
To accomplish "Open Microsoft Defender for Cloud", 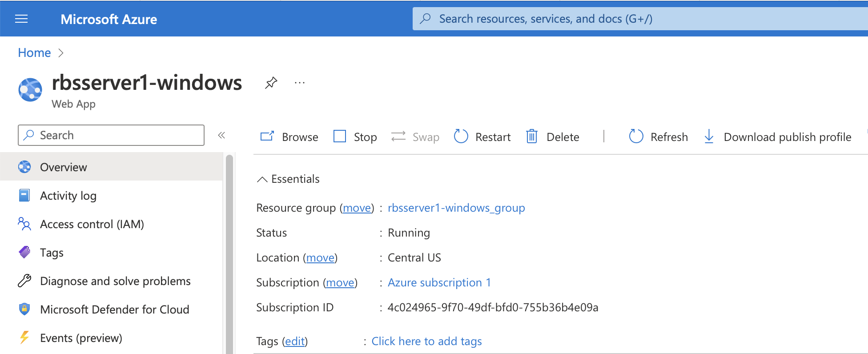I will coord(111,310).
